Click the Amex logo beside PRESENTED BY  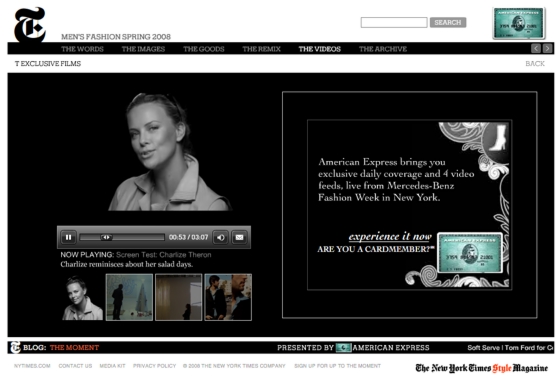coord(344,348)
